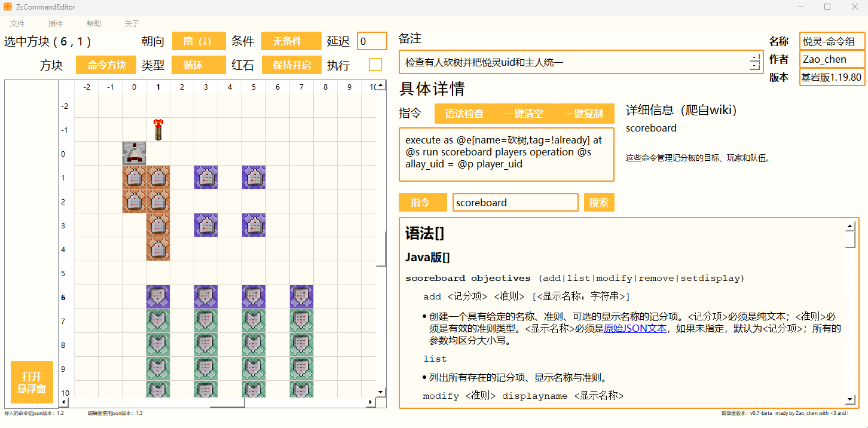This screenshot has width=868, height=428.
Task: Open the 文件 menu
Action: (17, 23)
